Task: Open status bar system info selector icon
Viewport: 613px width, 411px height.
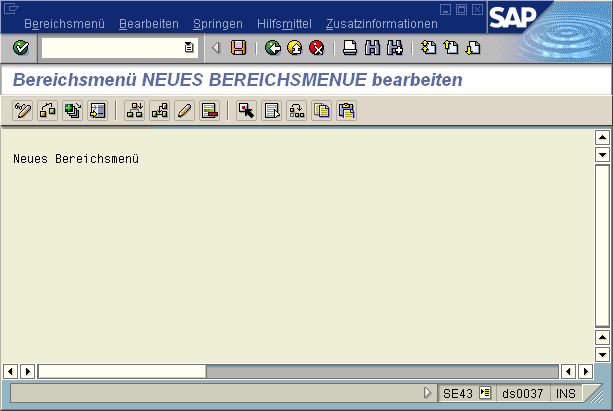Action: [x=485, y=392]
